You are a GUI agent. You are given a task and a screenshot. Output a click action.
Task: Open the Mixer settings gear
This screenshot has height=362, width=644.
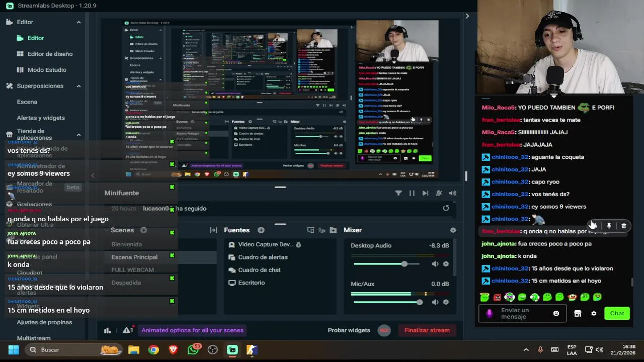click(x=453, y=230)
